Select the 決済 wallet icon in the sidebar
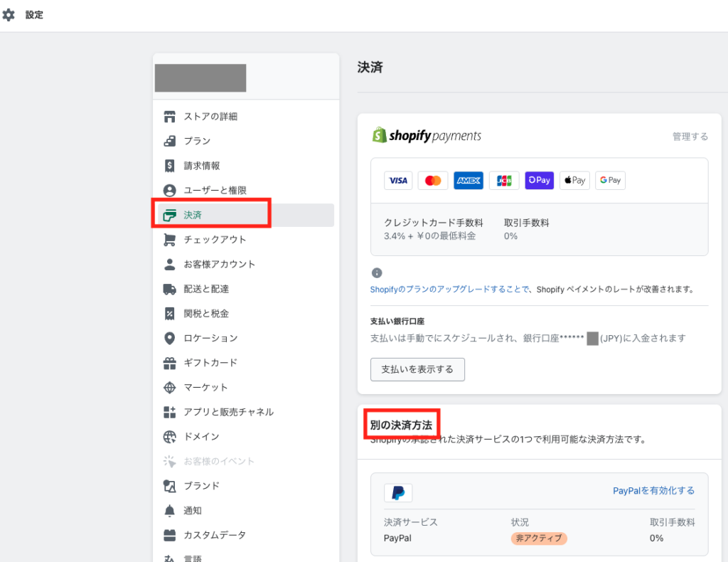Image resolution: width=728 pixels, height=562 pixels. tap(170, 213)
